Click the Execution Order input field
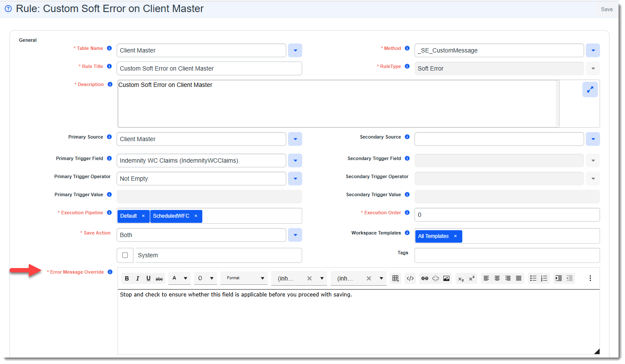This screenshot has width=625, height=364. [507, 215]
